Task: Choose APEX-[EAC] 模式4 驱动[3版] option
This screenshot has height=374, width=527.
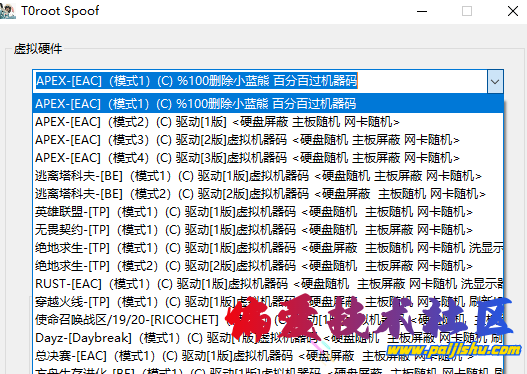Action: [268, 158]
